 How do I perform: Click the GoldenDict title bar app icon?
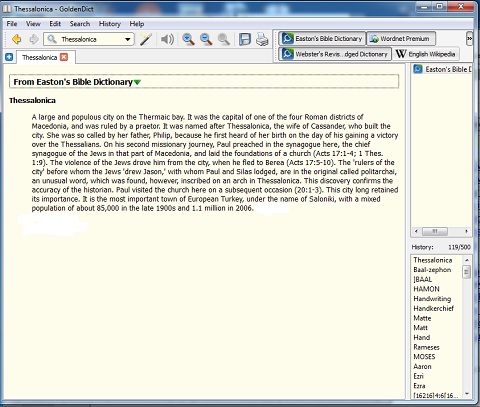coord(7,9)
